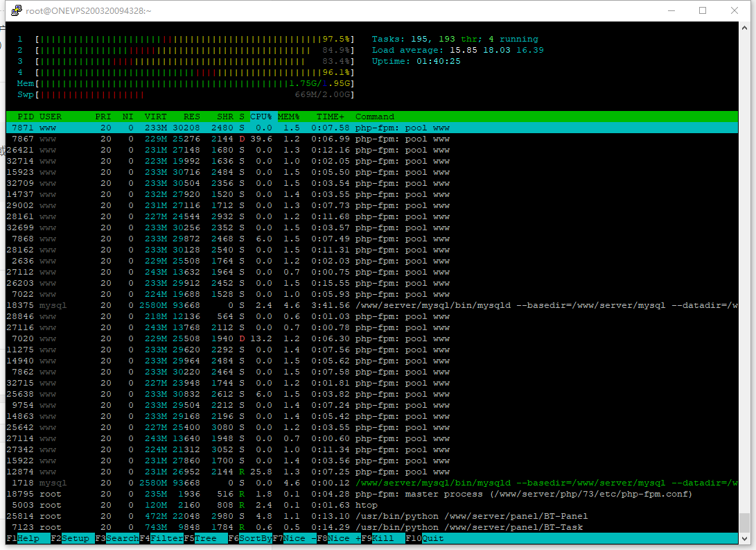Select process row with PID 7871
This screenshot has width=756, height=550.
pos(371,128)
